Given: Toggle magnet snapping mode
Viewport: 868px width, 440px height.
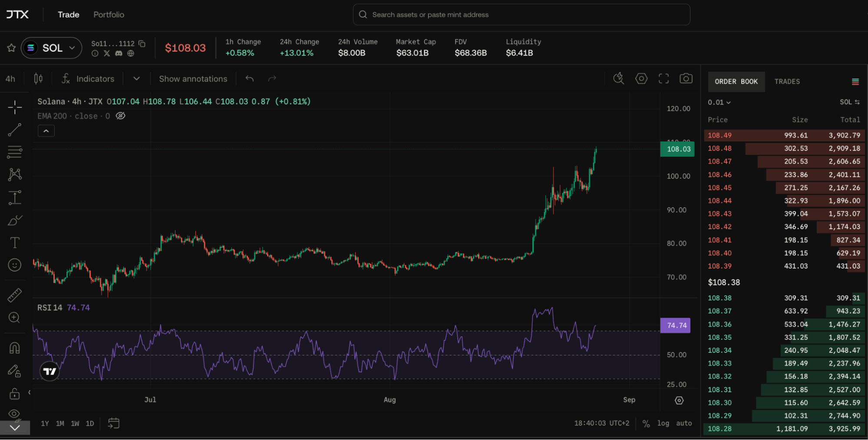Looking at the screenshot, I should click(15, 348).
